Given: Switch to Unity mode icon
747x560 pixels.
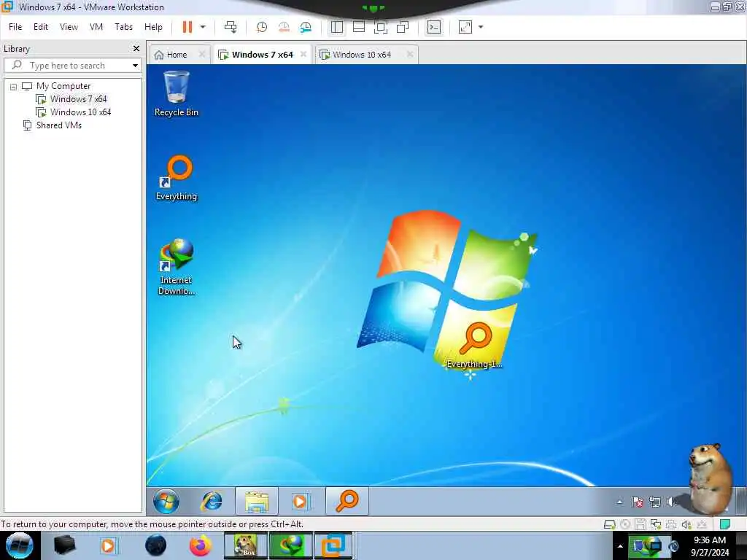Looking at the screenshot, I should (403, 27).
